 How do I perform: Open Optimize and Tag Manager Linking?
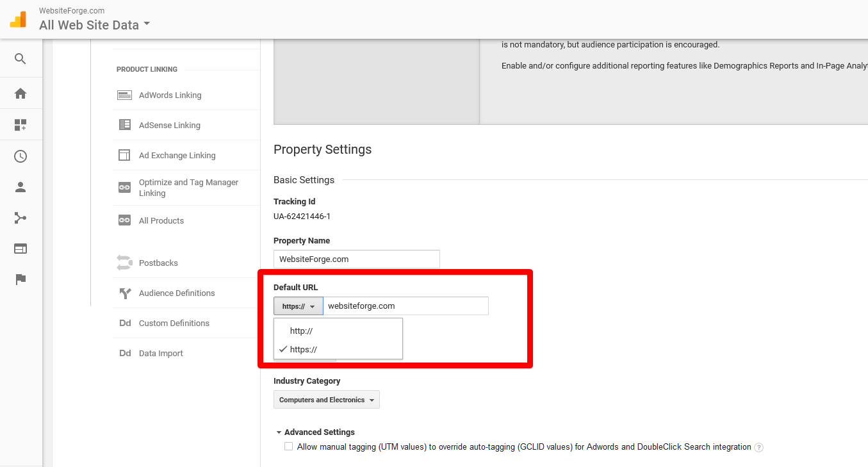point(188,188)
